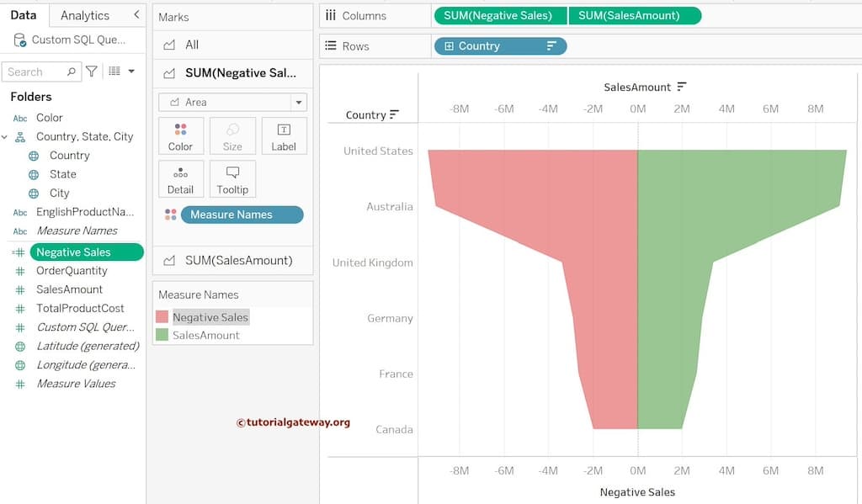Image resolution: width=862 pixels, height=504 pixels.
Task: Click the filter icon beside Search
Action: tap(92, 72)
